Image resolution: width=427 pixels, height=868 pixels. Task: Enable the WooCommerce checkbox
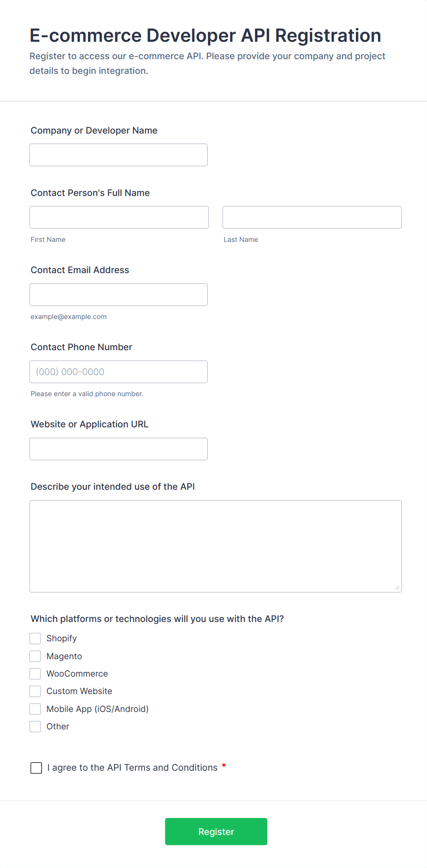(35, 674)
